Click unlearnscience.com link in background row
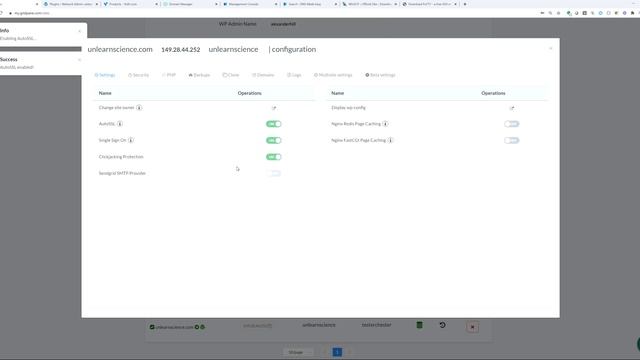The image size is (640, 360). click(x=174, y=327)
